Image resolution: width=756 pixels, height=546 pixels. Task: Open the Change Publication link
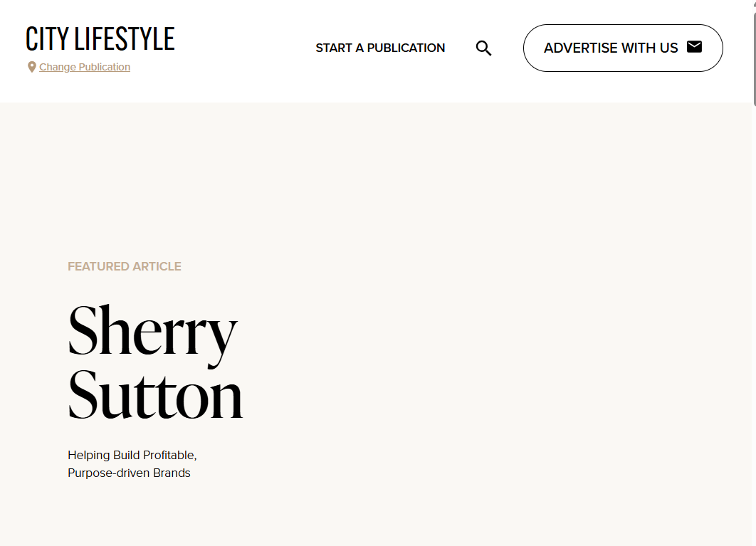pos(85,67)
